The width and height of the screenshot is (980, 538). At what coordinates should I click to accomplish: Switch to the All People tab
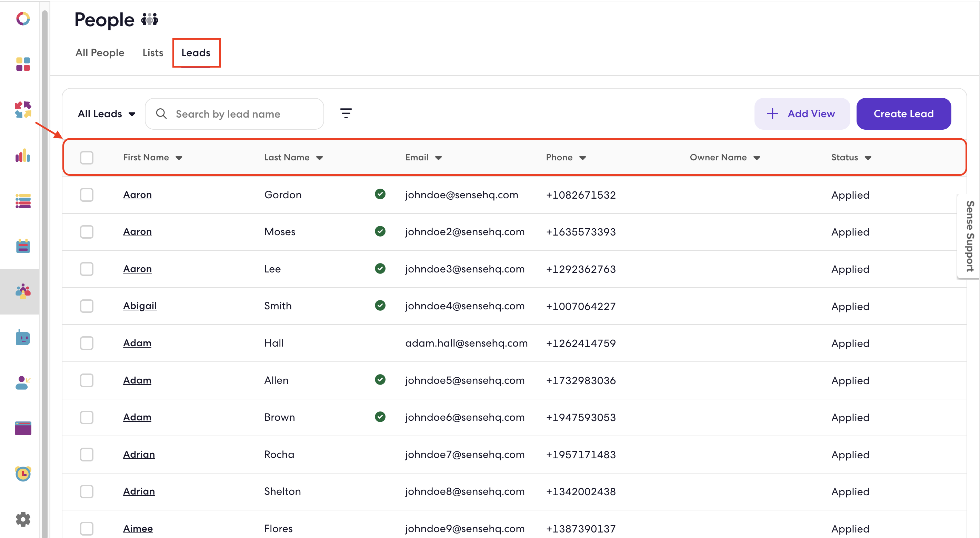coord(100,52)
